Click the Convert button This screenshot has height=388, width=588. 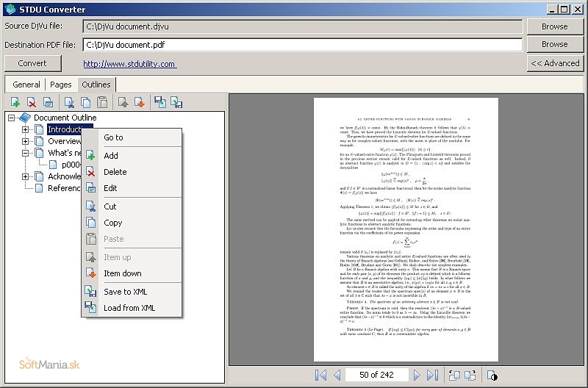(x=32, y=63)
